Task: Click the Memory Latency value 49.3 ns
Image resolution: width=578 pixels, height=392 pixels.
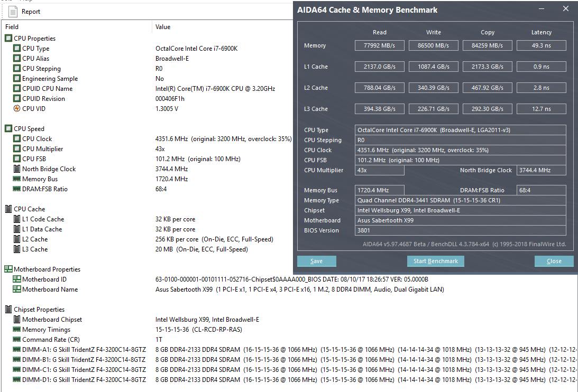Action: (541, 45)
